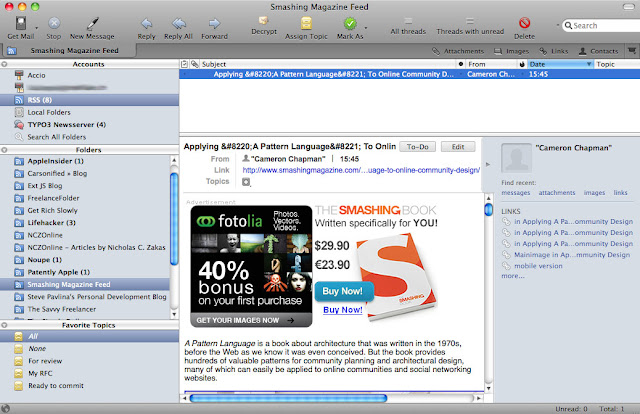The height and width of the screenshot is (414, 640).
Task: Sort messages by the From column
Action: point(491,64)
